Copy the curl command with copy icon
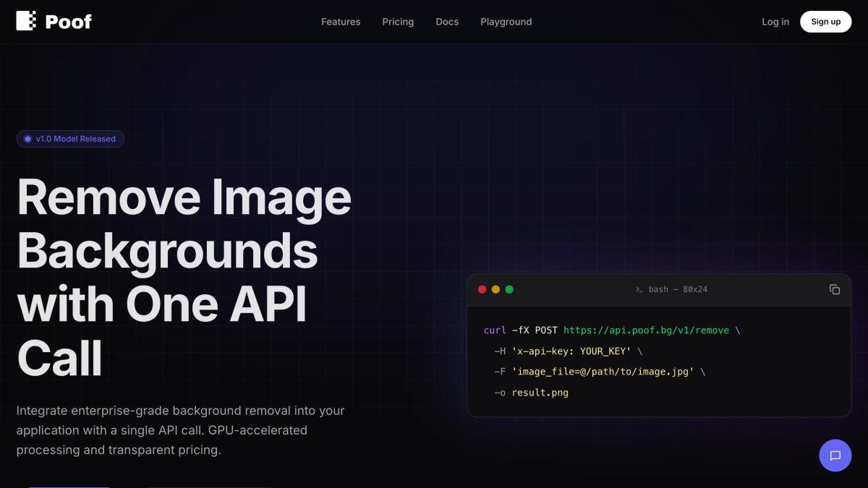Viewport: 868px width, 488px height. [835, 289]
